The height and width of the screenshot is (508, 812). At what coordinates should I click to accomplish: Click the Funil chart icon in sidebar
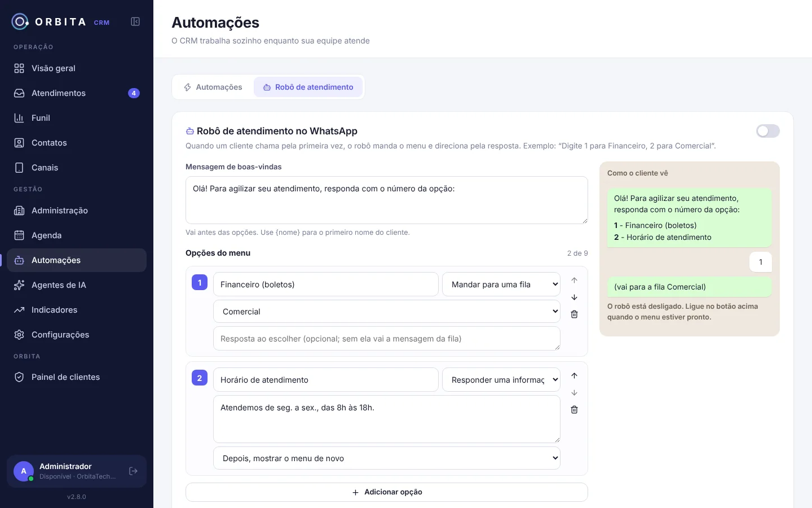click(x=19, y=118)
